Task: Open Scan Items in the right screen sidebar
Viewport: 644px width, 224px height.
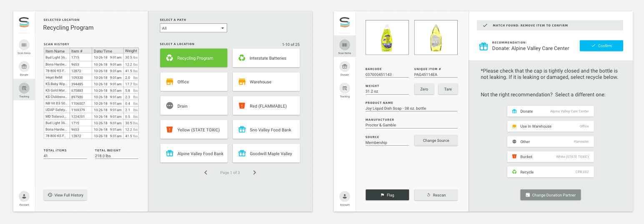Action: pos(345,47)
